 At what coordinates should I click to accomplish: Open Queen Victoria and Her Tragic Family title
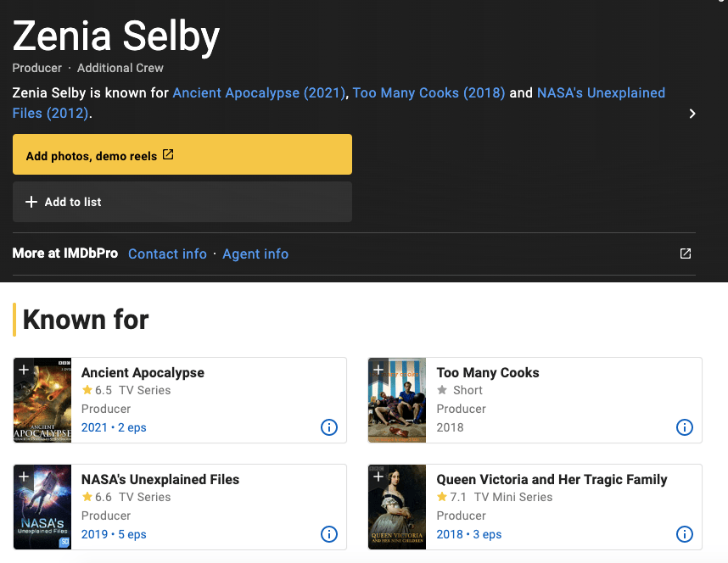tap(552, 479)
